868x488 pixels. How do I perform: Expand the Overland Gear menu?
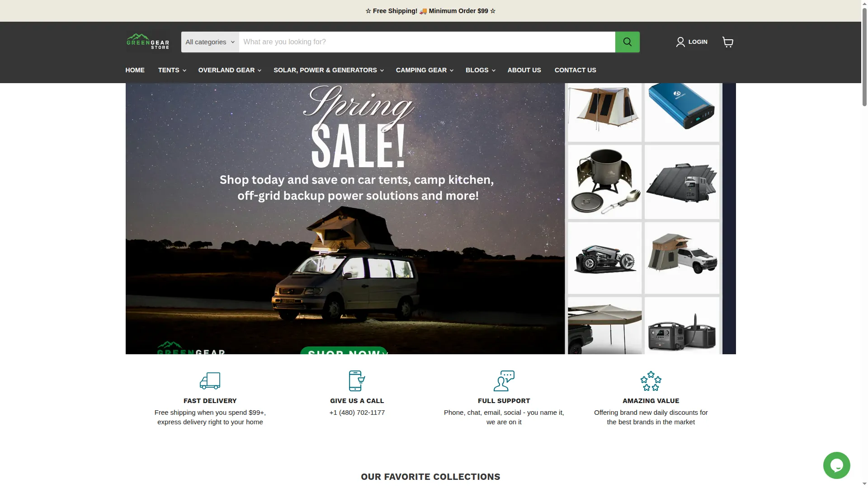230,70
